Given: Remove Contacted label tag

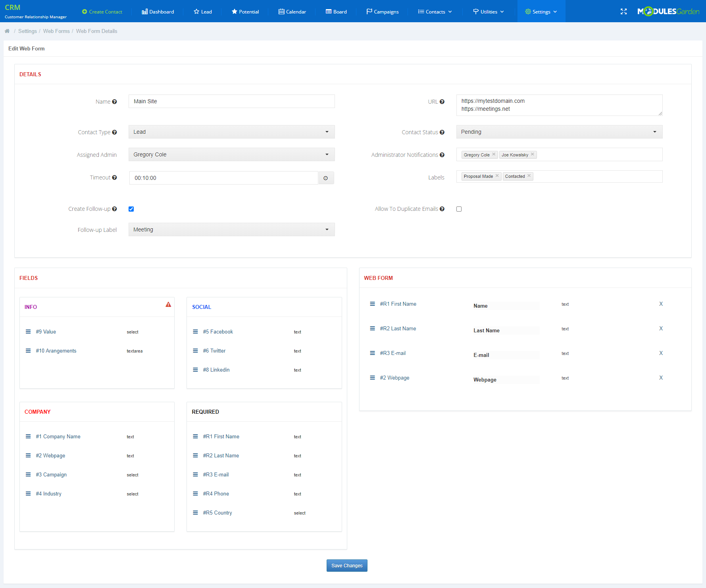Looking at the screenshot, I should coord(529,176).
